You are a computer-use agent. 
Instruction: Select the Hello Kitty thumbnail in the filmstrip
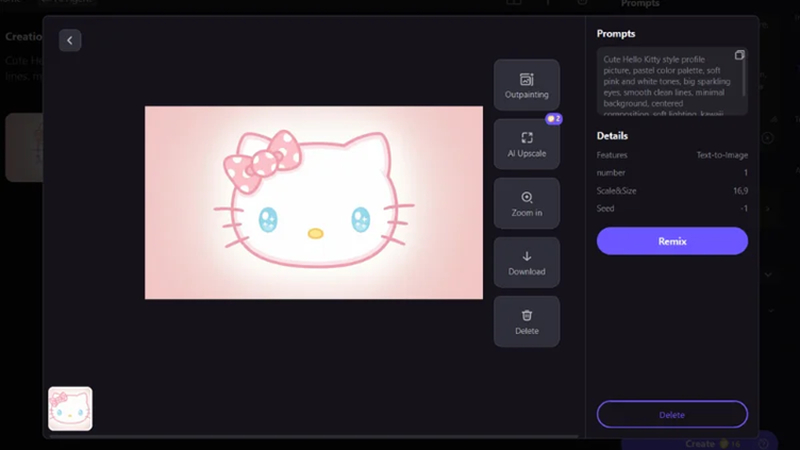coord(70,408)
